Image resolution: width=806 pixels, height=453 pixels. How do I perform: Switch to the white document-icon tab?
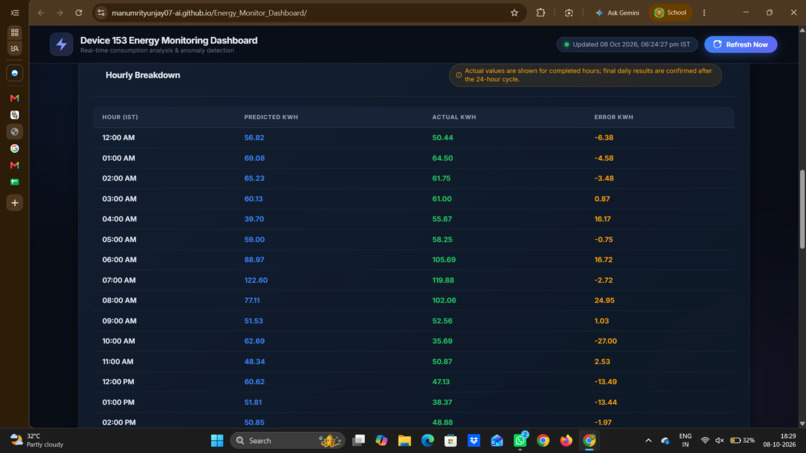15,115
